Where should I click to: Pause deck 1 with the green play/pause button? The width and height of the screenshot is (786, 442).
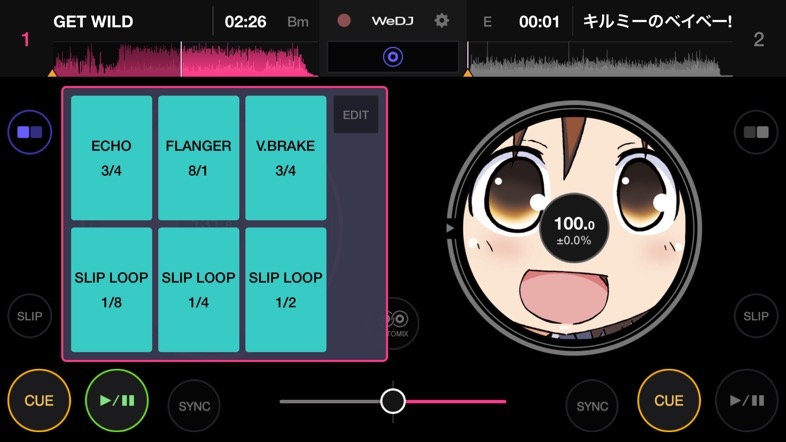[x=117, y=400]
